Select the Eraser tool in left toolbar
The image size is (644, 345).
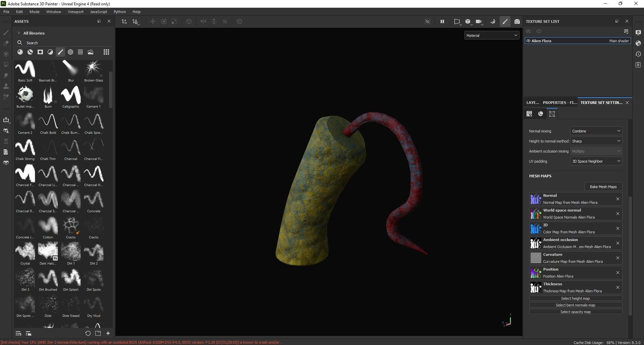(x=6, y=43)
